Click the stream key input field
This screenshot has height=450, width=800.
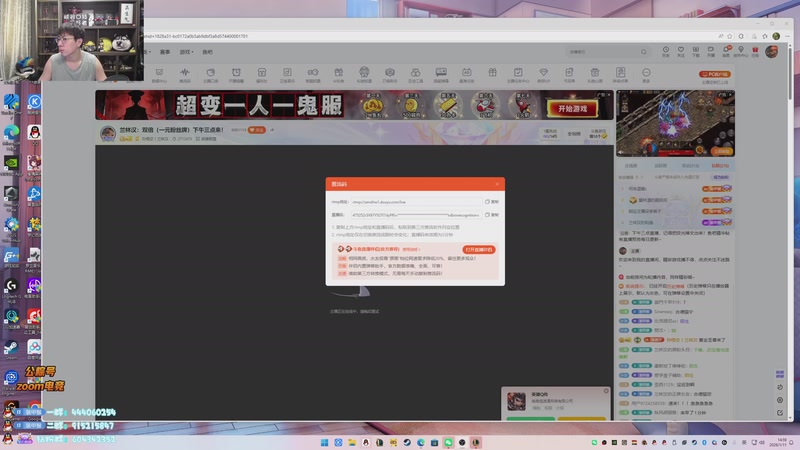416,215
